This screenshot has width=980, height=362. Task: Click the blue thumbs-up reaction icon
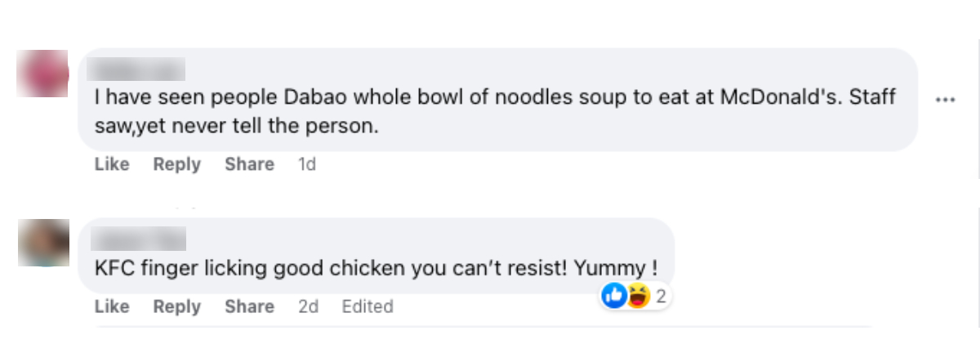point(613,297)
